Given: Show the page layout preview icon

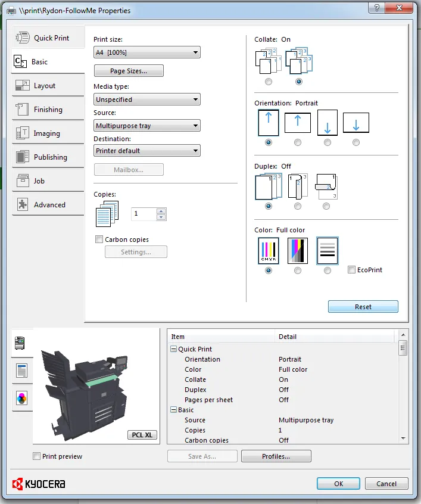Looking at the screenshot, I should tap(22, 371).
